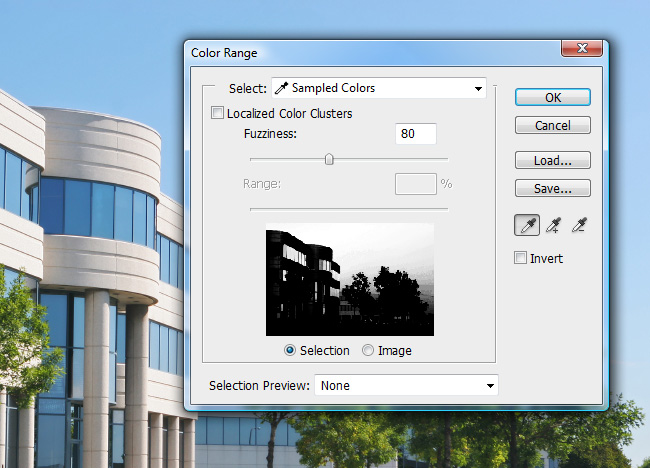The height and width of the screenshot is (468, 650).
Task: Switch preview to the Image radio option
Action: [368, 350]
